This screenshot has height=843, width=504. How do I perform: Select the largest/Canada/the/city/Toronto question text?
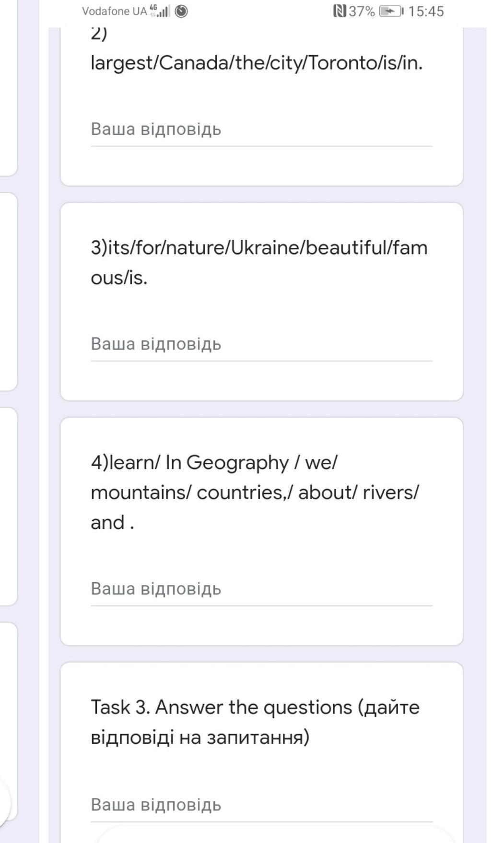tap(257, 63)
